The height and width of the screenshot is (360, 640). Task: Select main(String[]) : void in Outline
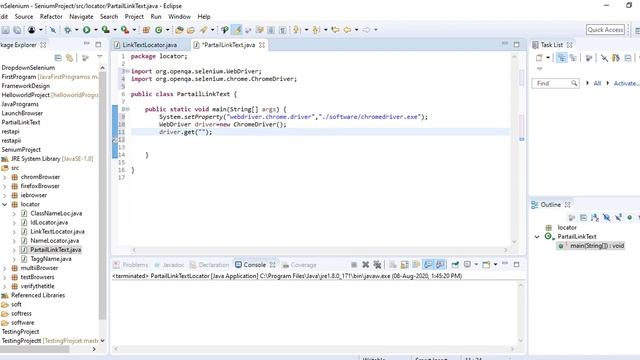click(x=597, y=246)
